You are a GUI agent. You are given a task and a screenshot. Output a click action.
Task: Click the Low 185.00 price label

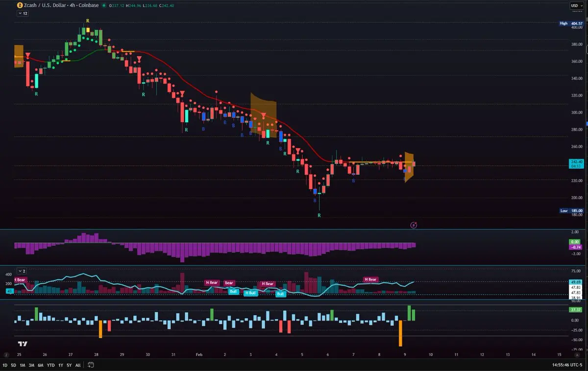coord(571,210)
